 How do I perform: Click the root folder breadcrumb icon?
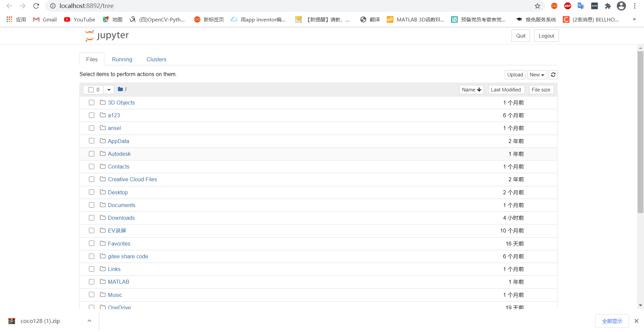coord(120,89)
